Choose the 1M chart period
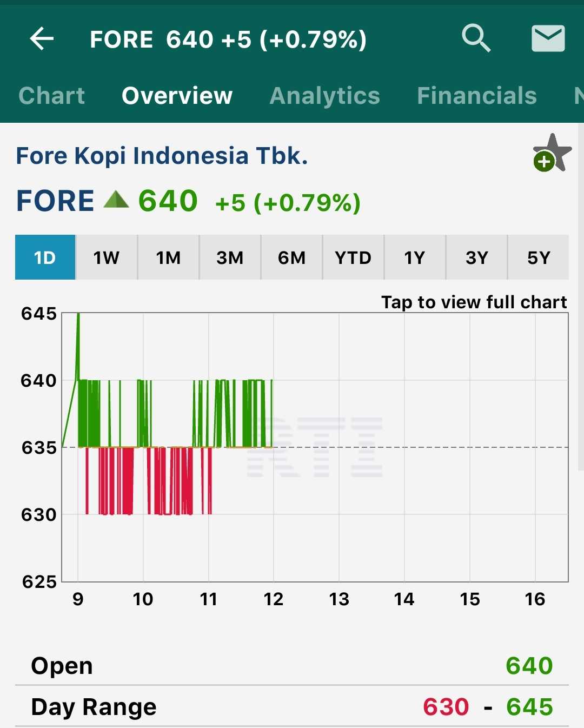Viewport: 584px width, 728px height. (168, 257)
